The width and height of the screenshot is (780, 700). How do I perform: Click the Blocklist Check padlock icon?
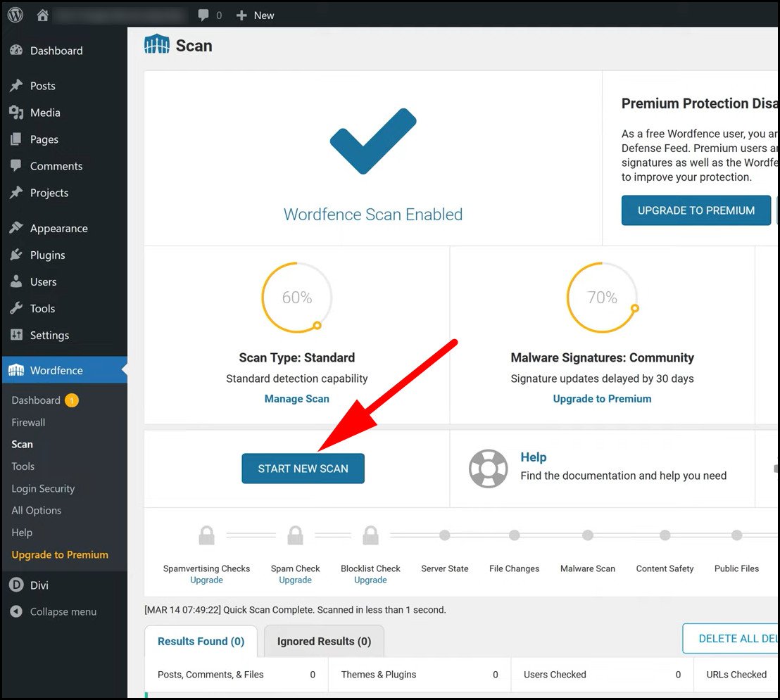[370, 536]
